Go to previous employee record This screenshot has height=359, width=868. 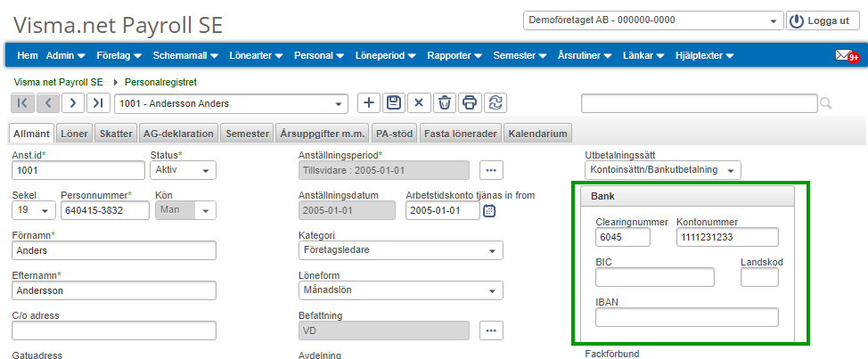point(47,102)
